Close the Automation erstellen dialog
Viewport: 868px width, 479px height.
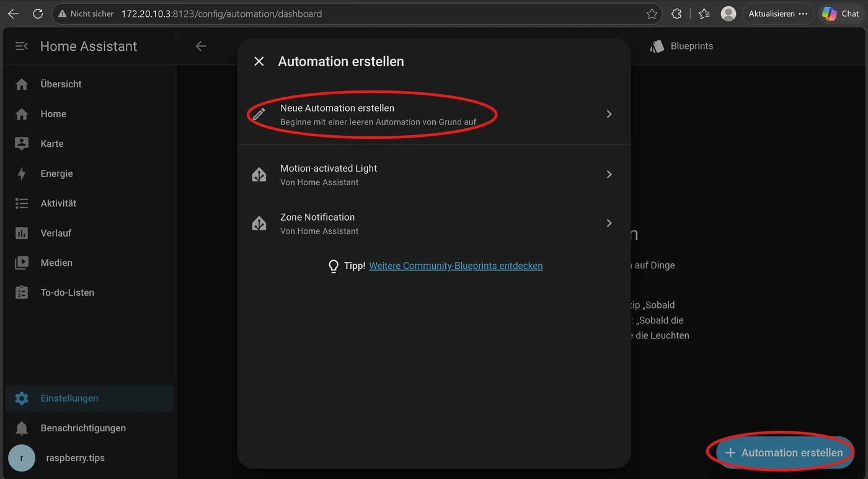[259, 61]
